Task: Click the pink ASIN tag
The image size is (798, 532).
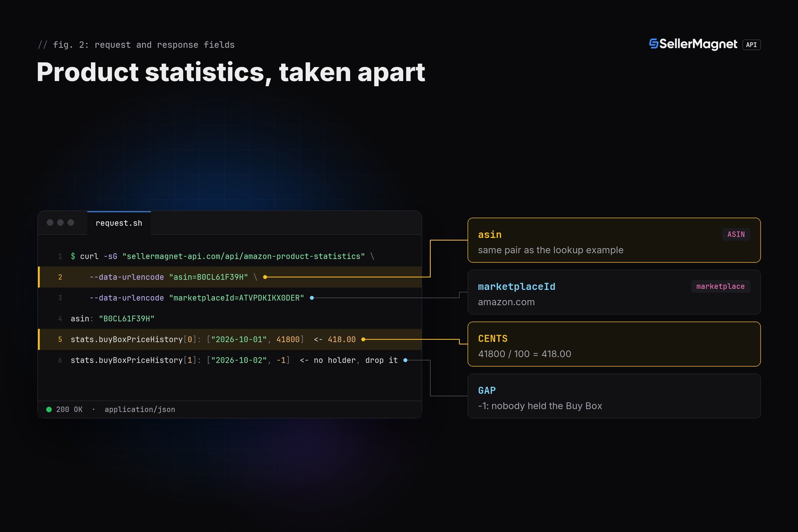Action: click(736, 234)
